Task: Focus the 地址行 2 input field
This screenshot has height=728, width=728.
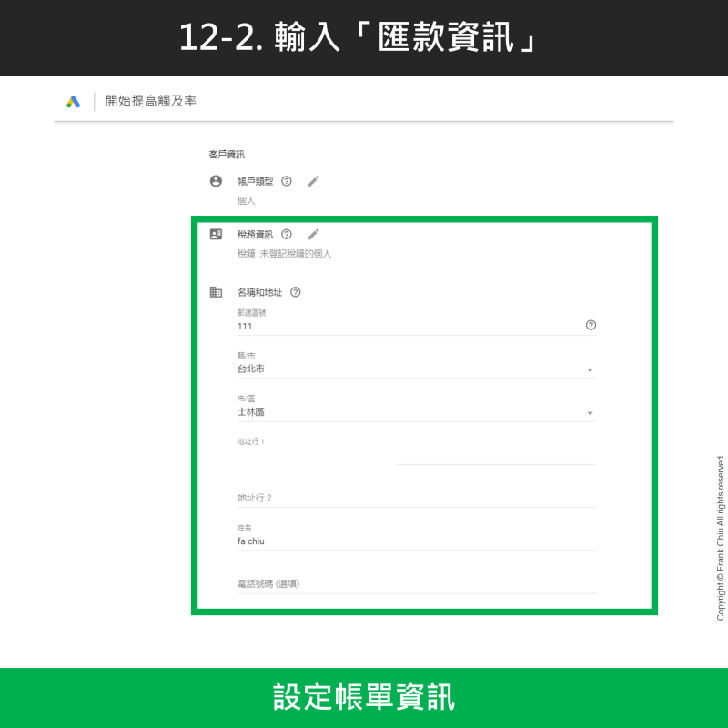Action: 416,498
